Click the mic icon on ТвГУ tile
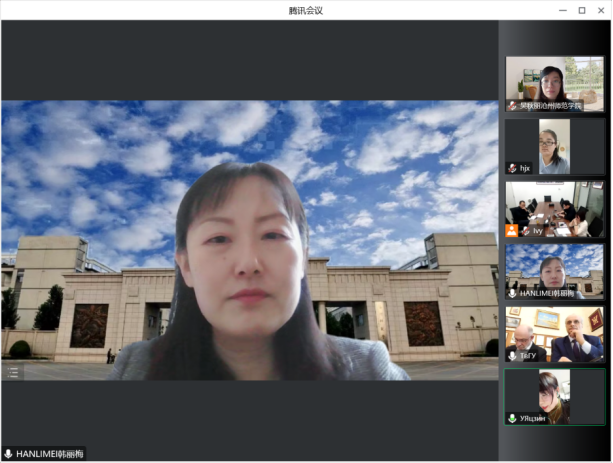This screenshot has width=613, height=463. [x=512, y=356]
